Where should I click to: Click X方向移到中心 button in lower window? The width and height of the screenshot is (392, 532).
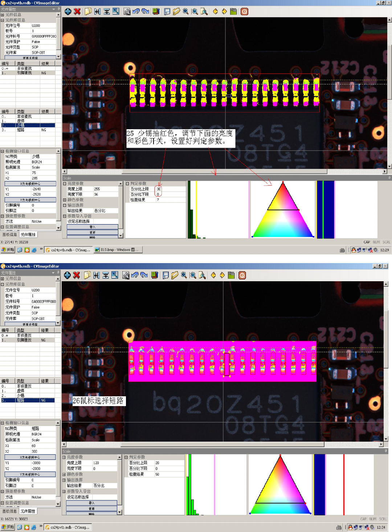[30, 457]
